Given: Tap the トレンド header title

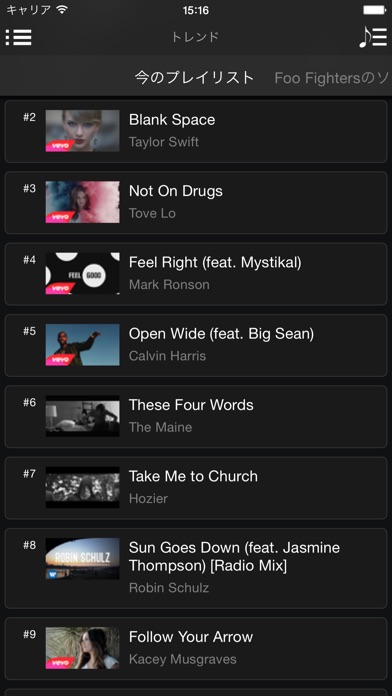Looking at the screenshot, I should coord(196,37).
